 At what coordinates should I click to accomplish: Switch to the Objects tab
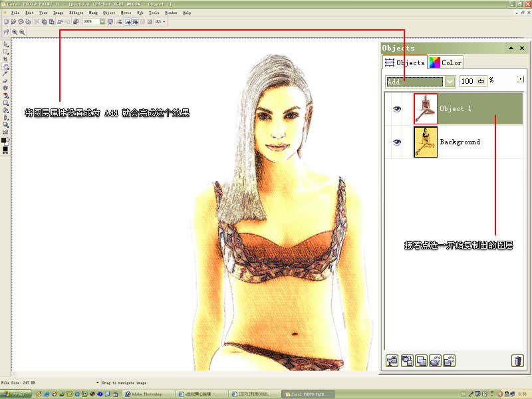(x=405, y=63)
